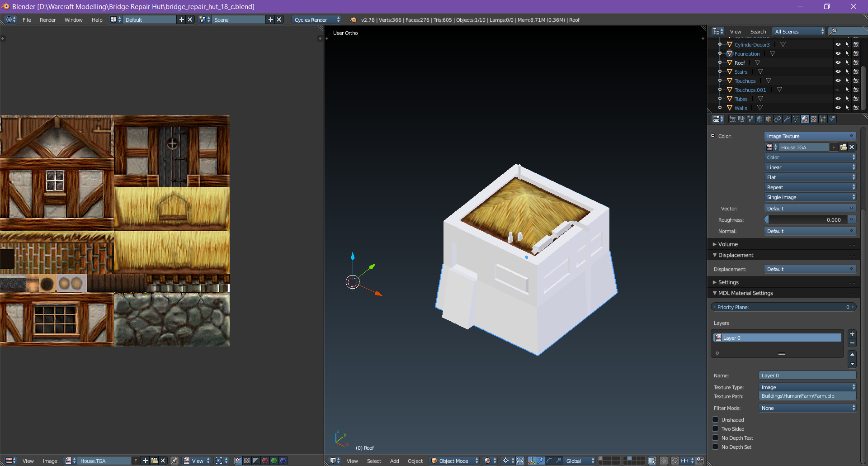Open the mesh Data properties tab

796,119
